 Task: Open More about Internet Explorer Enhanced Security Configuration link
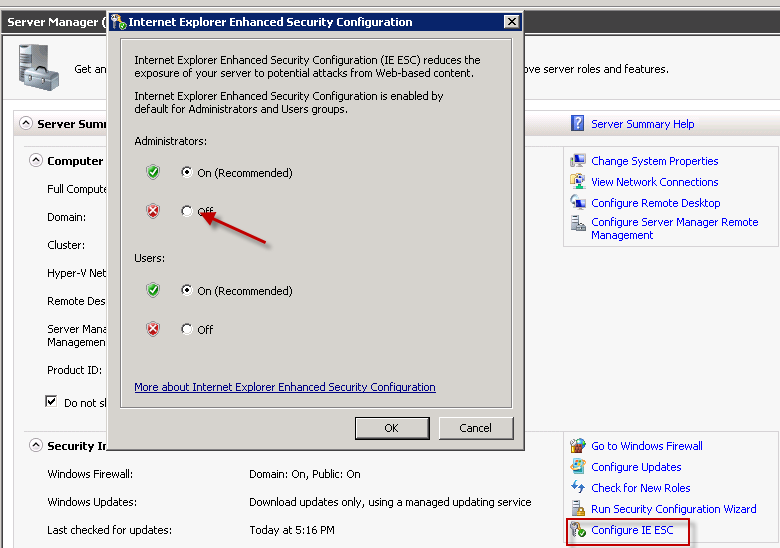[x=285, y=387]
